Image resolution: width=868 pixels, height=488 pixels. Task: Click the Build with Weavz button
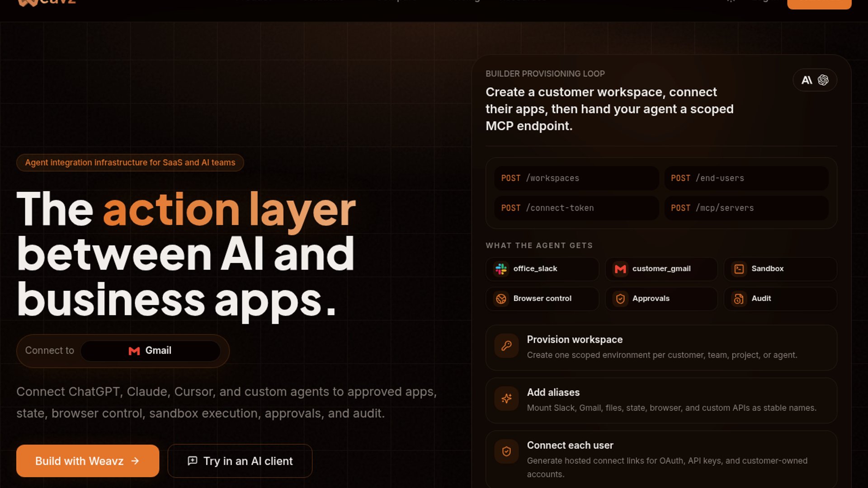coord(88,461)
